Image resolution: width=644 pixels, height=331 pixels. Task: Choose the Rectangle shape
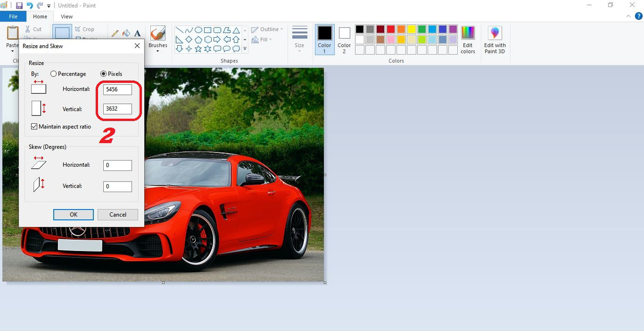point(208,30)
